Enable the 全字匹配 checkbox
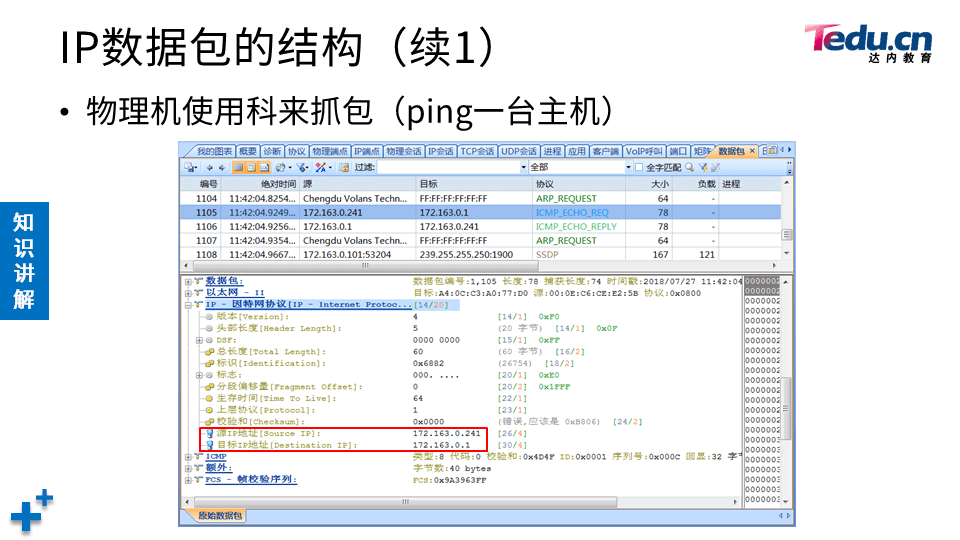960x540 pixels. pyautogui.click(x=639, y=167)
